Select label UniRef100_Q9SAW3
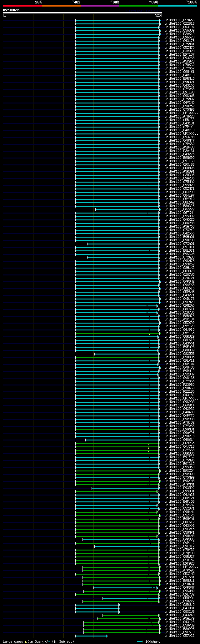 click(179, 96)
